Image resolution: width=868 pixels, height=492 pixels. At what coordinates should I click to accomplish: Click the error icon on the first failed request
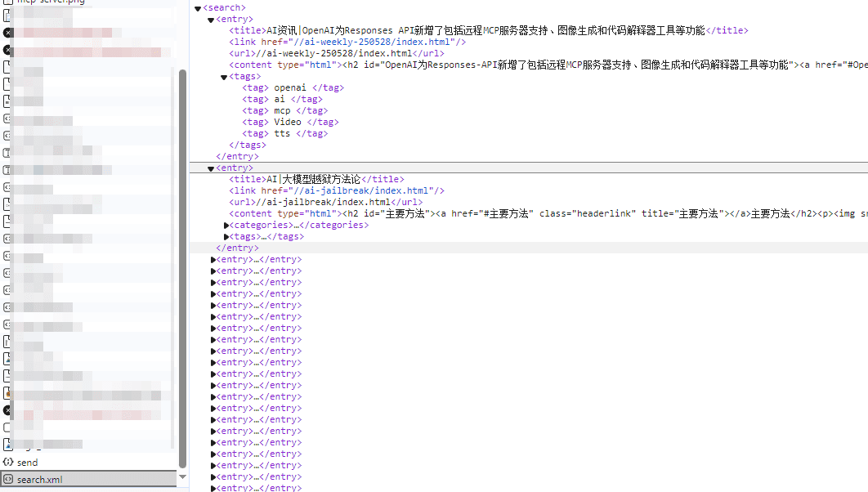(8, 33)
